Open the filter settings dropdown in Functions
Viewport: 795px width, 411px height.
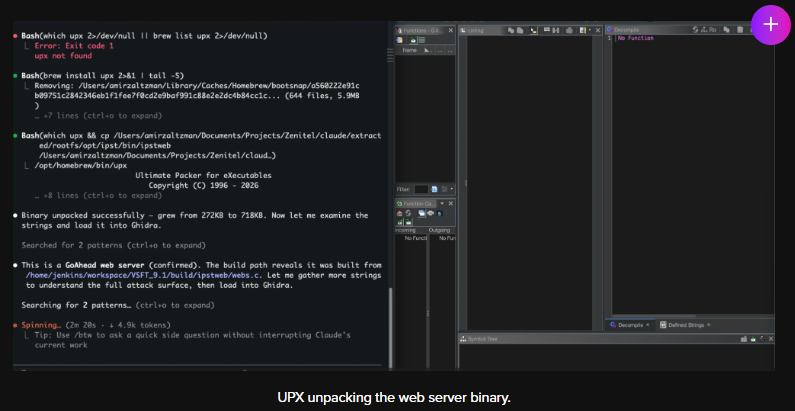pos(452,189)
